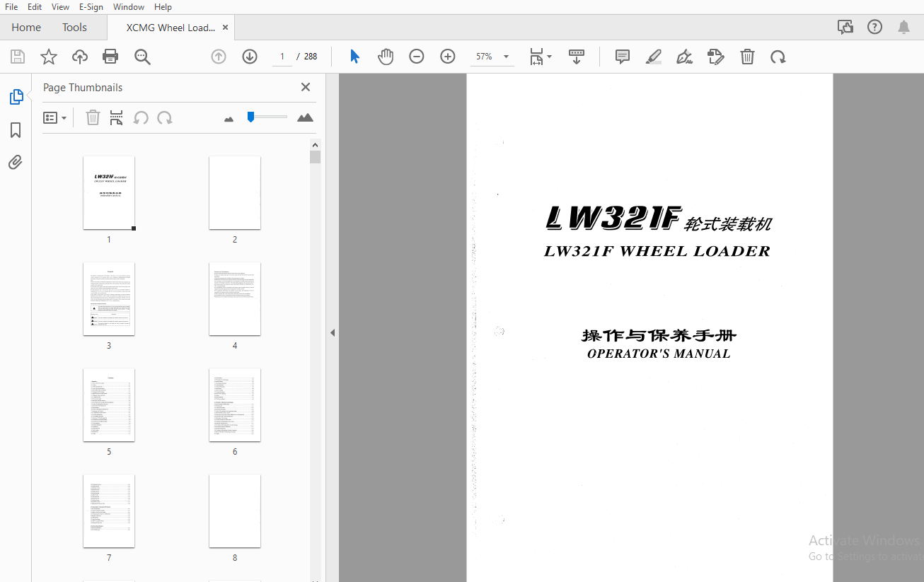Close the XCMG Wheel Loader tab
Screen dimensions: 924x582
tap(225, 28)
